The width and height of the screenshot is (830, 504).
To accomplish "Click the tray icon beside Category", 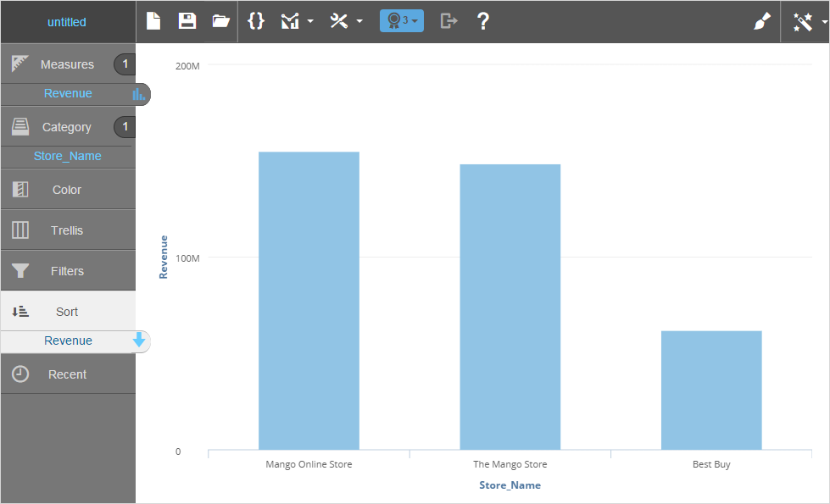I will point(20,126).
